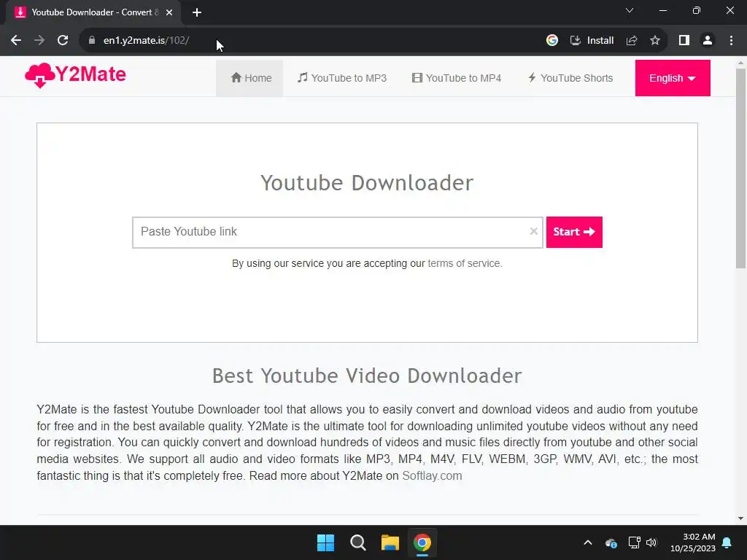The width and height of the screenshot is (747, 560).
Task: Open File Explorer from taskbar
Action: click(x=390, y=542)
